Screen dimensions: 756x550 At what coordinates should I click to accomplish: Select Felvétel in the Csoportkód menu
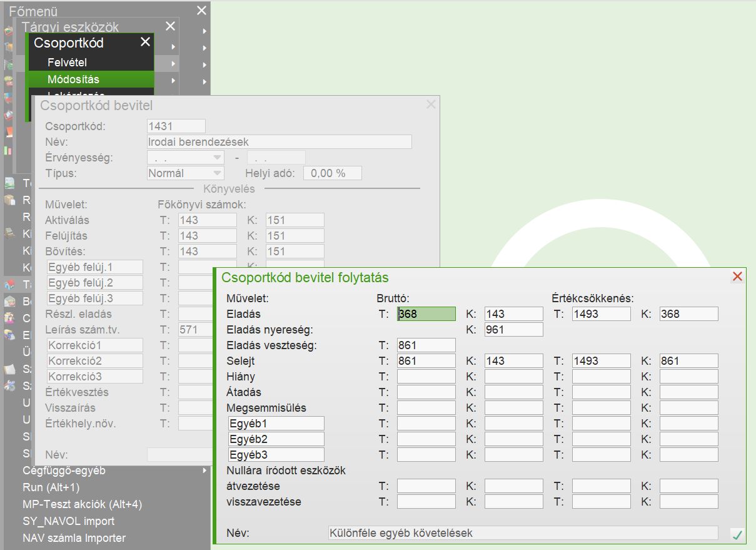(x=67, y=63)
